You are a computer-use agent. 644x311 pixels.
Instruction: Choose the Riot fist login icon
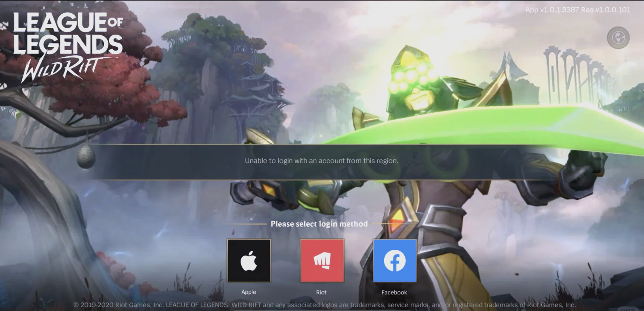pyautogui.click(x=322, y=260)
